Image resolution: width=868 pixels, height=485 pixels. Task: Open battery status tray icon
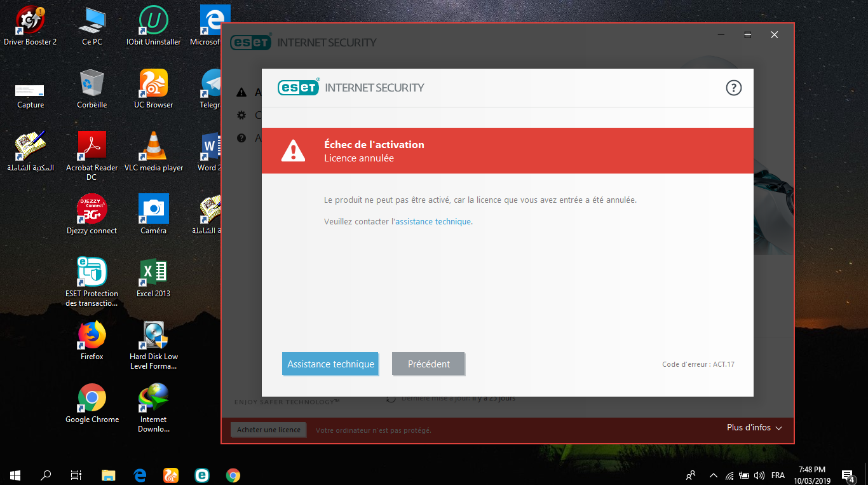click(x=744, y=475)
